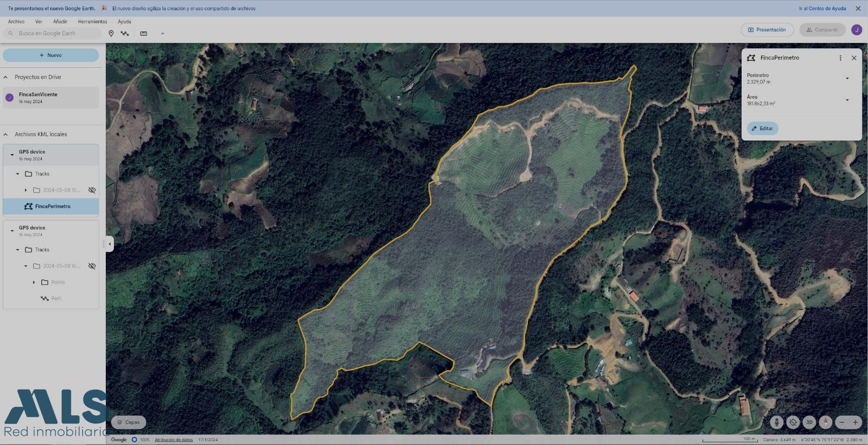Click the Editar button
868x445 pixels.
pos(762,129)
